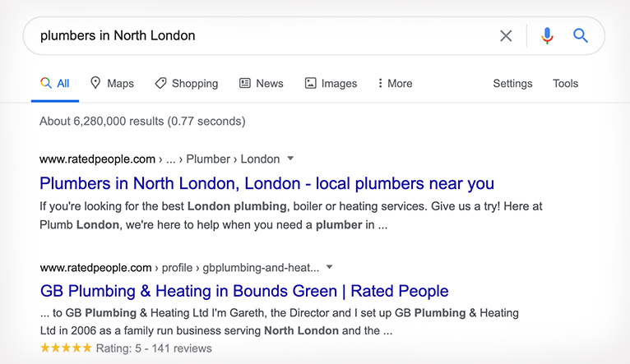Image resolution: width=630 pixels, height=364 pixels.
Task: Click the five-star rating of GB Plumbing
Action: (66, 348)
